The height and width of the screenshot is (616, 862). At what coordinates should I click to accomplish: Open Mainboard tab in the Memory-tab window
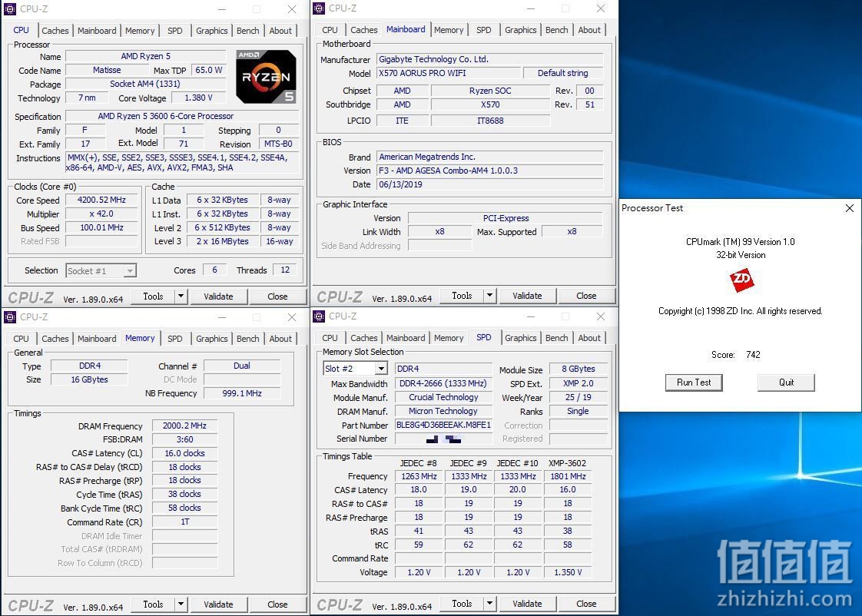pyautogui.click(x=97, y=339)
